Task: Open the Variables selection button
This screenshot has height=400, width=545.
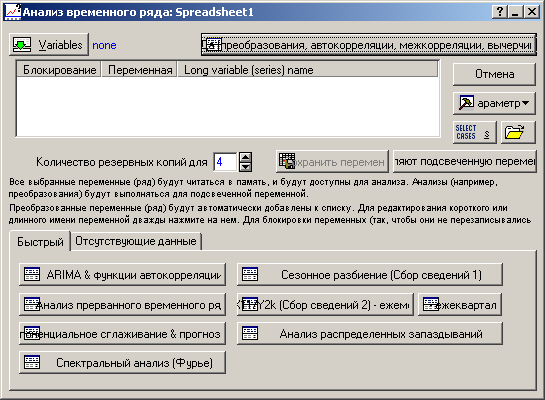Action: 49,44
